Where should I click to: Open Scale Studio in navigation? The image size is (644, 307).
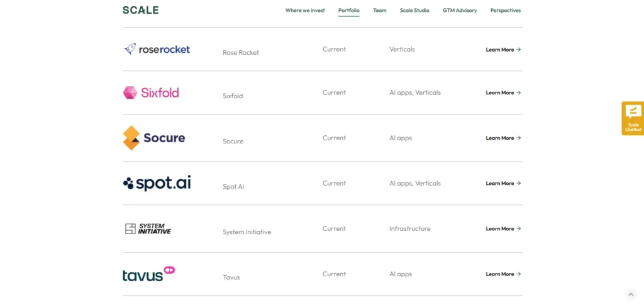pyautogui.click(x=414, y=11)
